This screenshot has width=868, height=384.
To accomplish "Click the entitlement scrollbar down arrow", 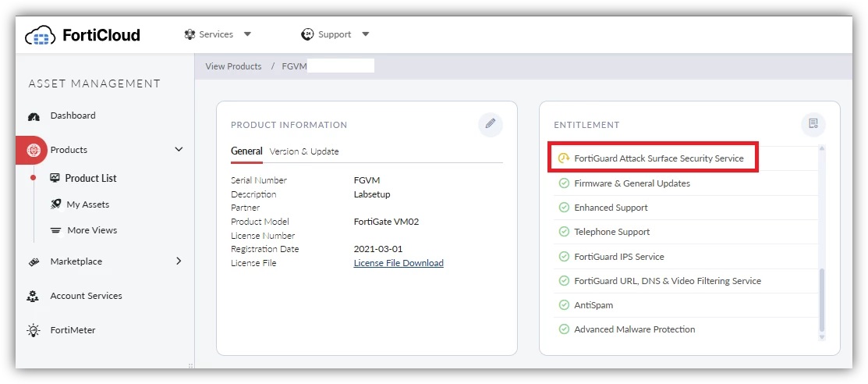I will [x=821, y=336].
